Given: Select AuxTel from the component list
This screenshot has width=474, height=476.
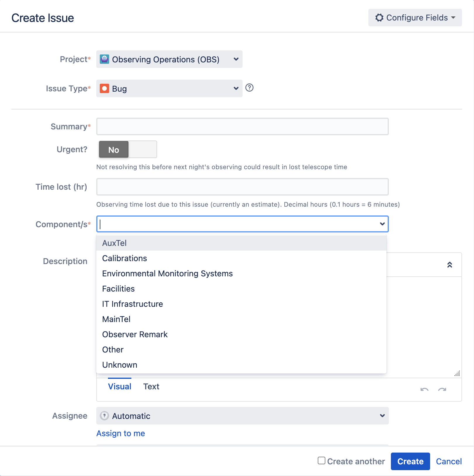Looking at the screenshot, I should [x=114, y=243].
